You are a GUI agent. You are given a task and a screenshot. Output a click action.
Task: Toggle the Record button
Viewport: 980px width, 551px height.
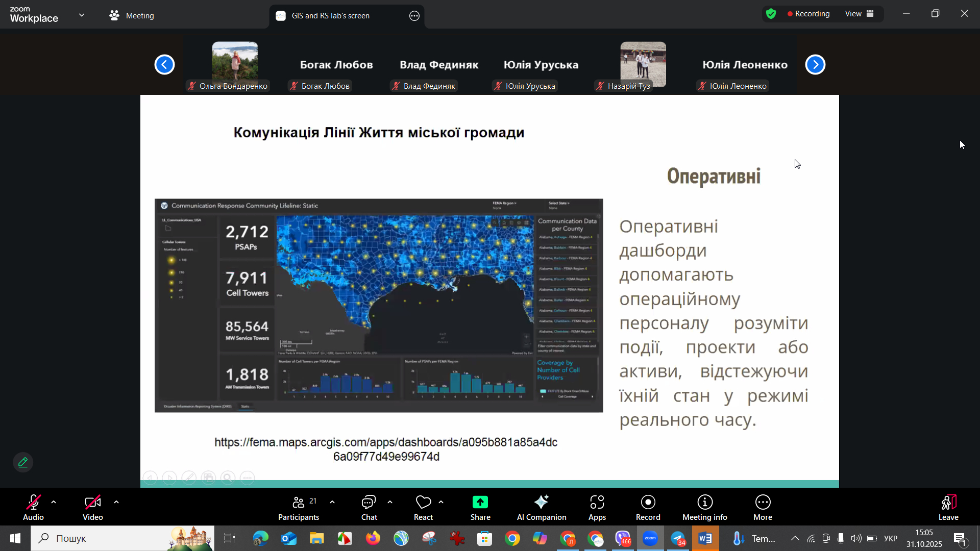tap(648, 507)
